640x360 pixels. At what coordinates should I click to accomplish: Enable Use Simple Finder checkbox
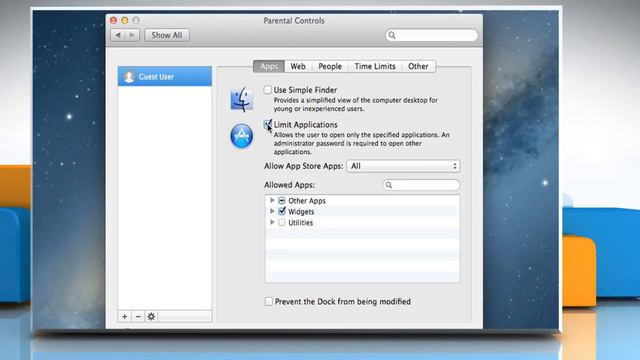coord(268,90)
